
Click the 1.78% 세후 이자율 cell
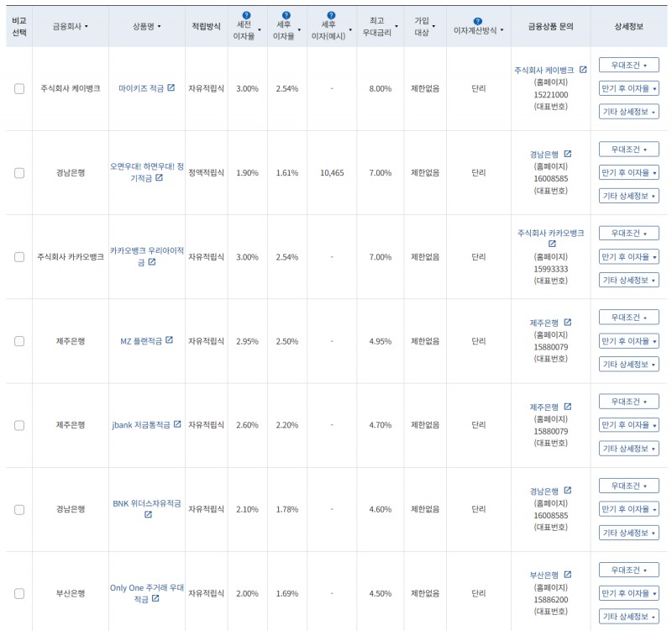click(286, 510)
